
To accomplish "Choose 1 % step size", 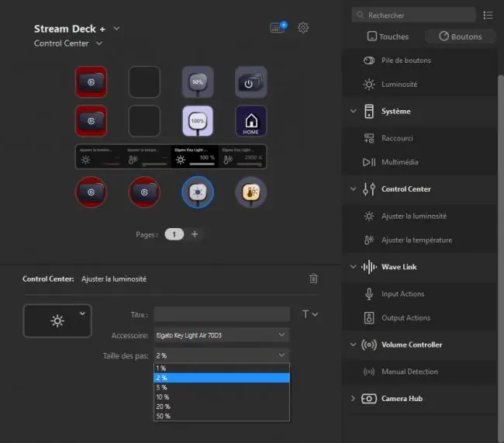I will pyautogui.click(x=222, y=368).
